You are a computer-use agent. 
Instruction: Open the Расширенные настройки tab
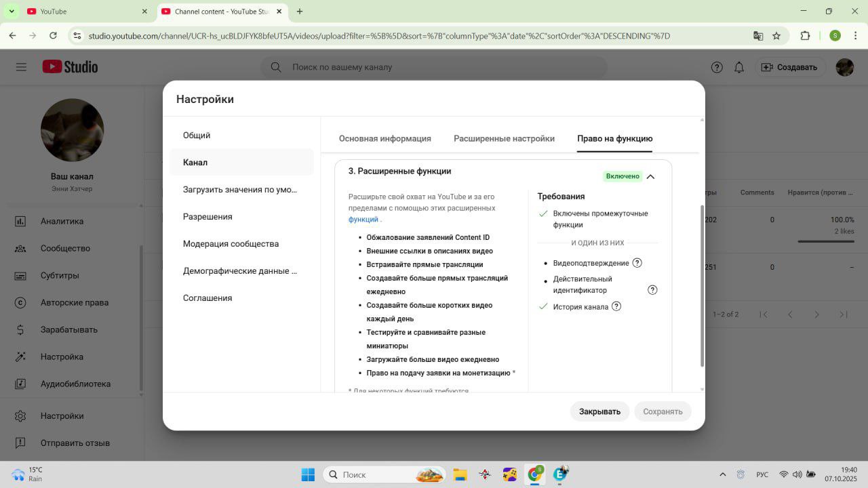(x=504, y=138)
